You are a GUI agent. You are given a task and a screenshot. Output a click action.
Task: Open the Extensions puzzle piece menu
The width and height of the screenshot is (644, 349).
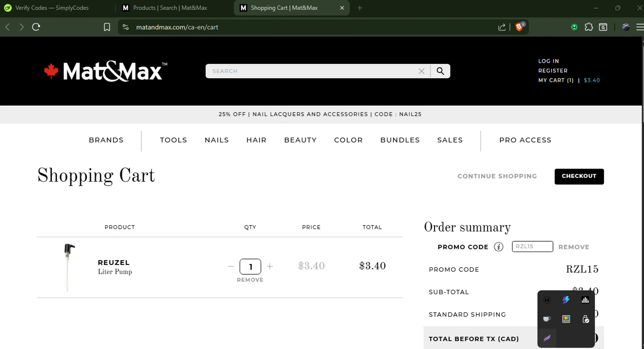[x=589, y=27]
